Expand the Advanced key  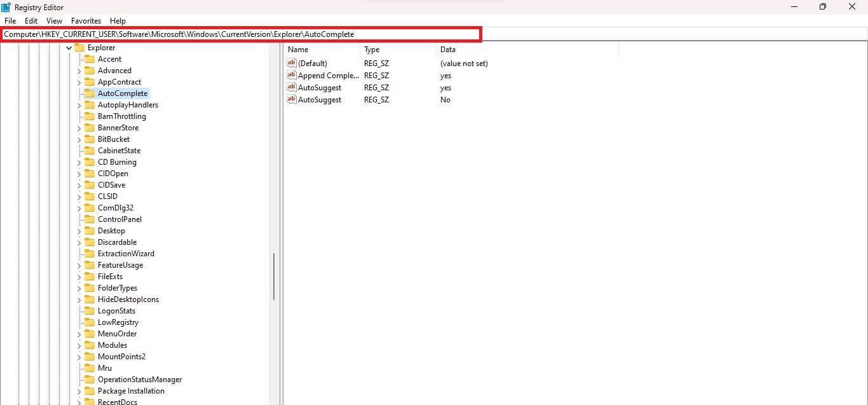pyautogui.click(x=79, y=71)
